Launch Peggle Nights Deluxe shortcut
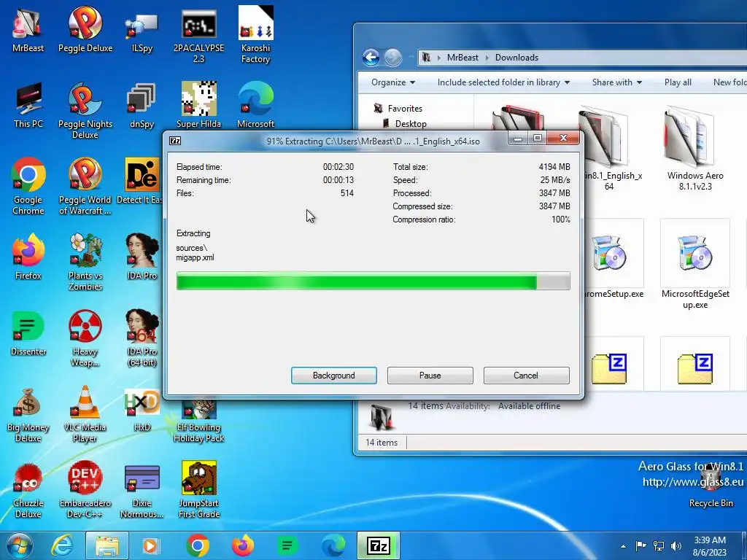Image resolution: width=747 pixels, height=560 pixels. pyautogui.click(x=85, y=111)
